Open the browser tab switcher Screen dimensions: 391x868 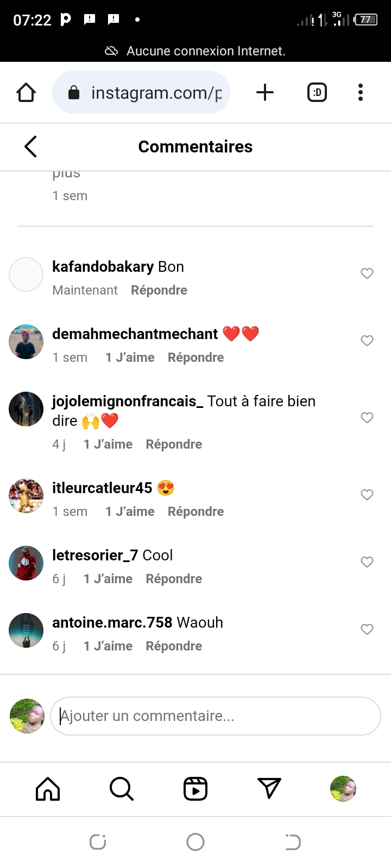[x=317, y=93]
